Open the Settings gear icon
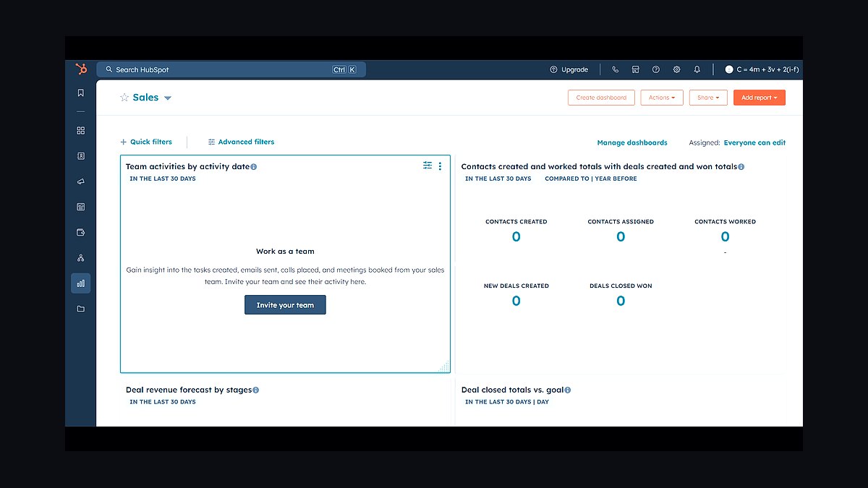The height and width of the screenshot is (488, 868). 677,69
